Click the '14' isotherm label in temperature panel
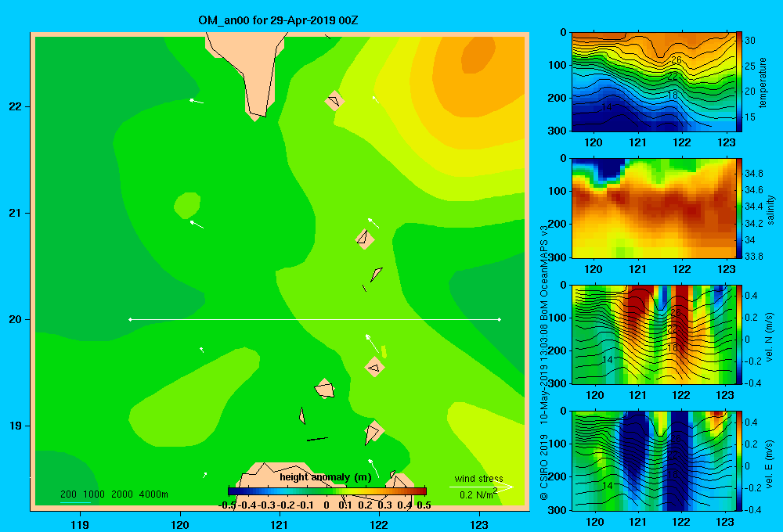 point(606,107)
